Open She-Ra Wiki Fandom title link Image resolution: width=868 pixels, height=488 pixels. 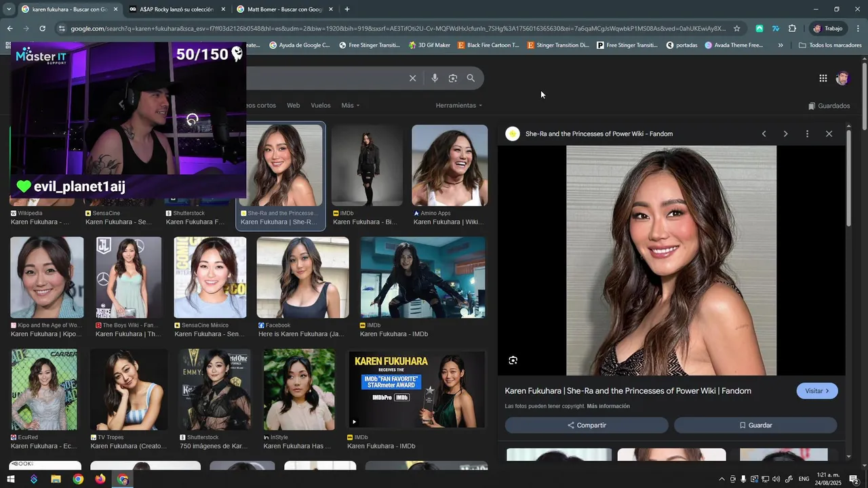coord(628,391)
